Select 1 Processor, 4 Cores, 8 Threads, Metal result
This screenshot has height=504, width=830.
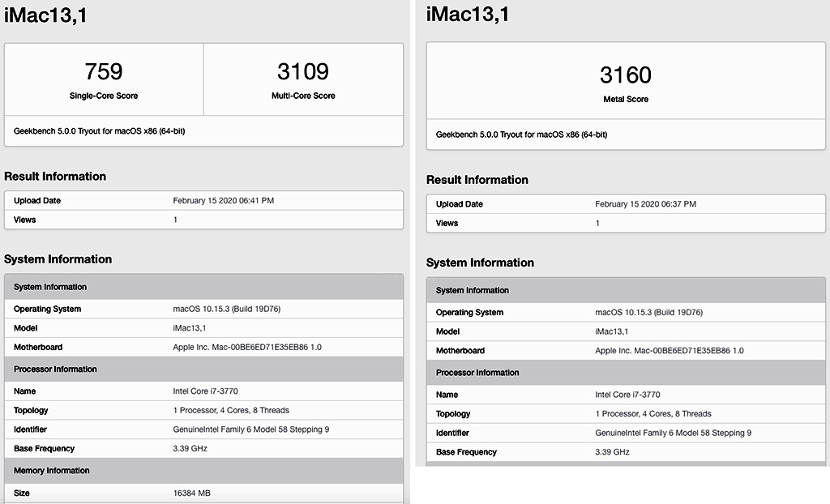[x=653, y=413]
